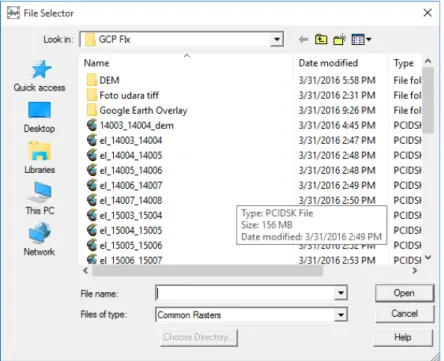Go to Desktop in sidebar
This screenshot has height=361, width=444.
[x=40, y=117]
